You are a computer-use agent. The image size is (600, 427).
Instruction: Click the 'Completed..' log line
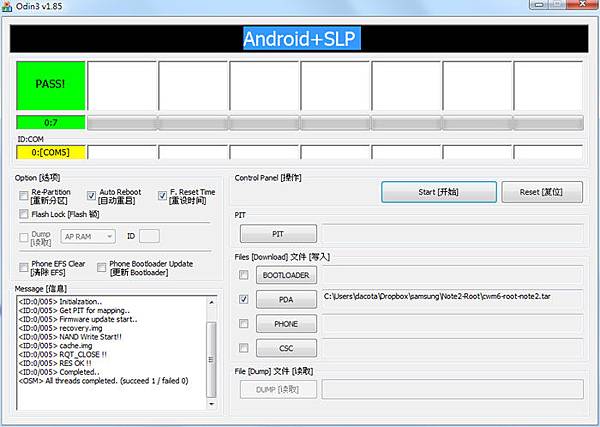click(59, 372)
